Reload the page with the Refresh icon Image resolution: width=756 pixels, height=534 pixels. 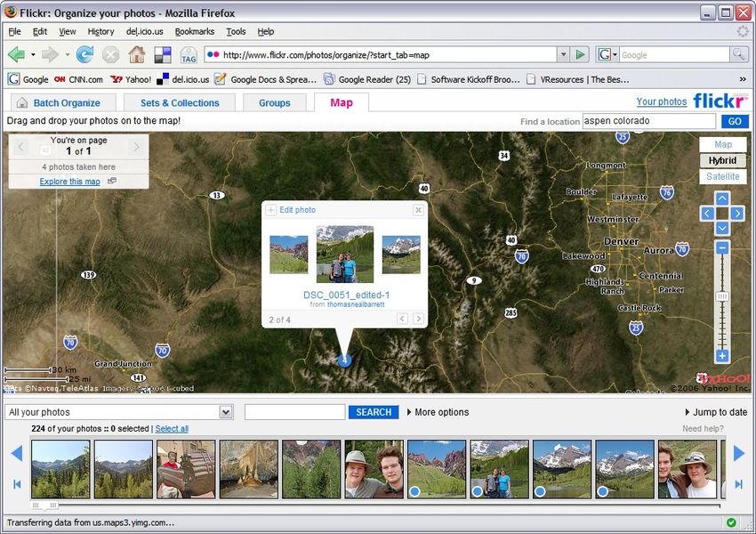84,54
